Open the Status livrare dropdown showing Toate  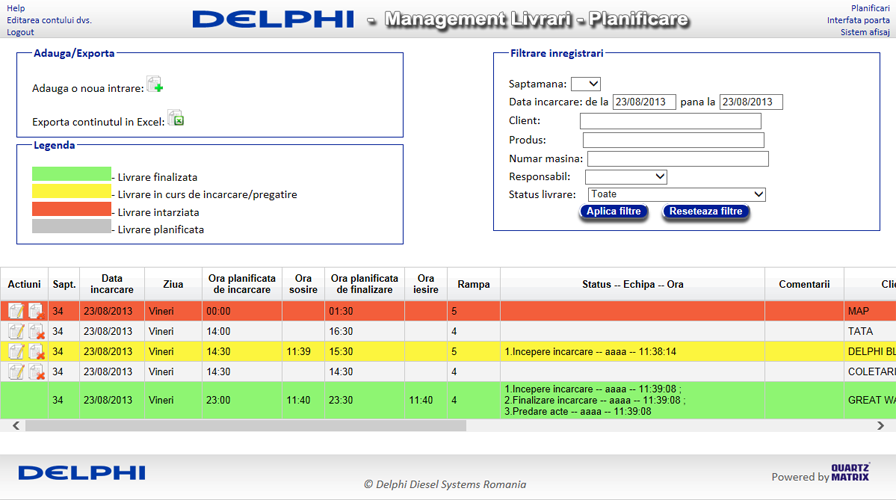point(677,194)
